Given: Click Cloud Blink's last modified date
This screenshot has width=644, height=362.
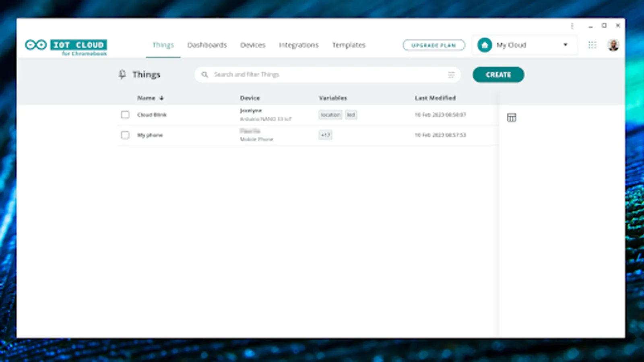Looking at the screenshot, I should coord(440,115).
